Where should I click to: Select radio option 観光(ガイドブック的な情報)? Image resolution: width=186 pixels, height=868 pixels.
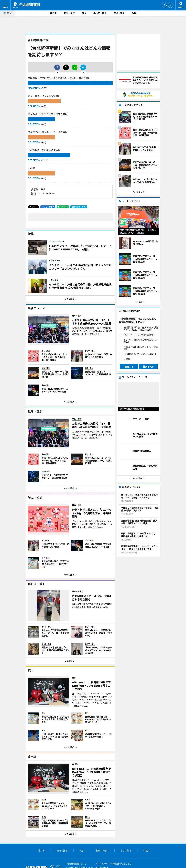pos(121,335)
